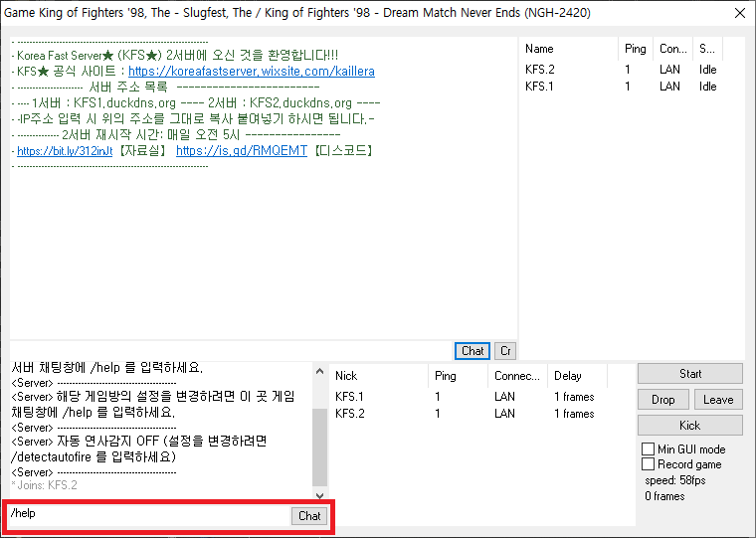Sort the user list by the Name column

pyautogui.click(x=569, y=49)
